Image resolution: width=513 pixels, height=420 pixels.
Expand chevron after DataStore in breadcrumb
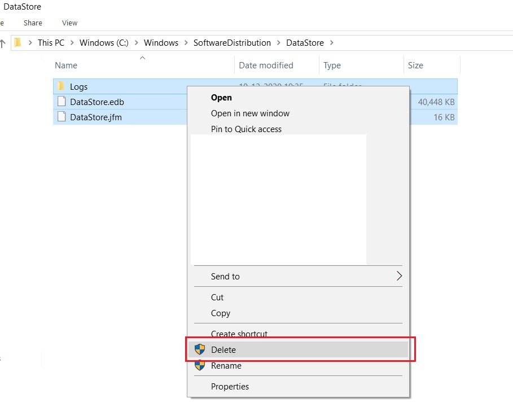coord(332,43)
